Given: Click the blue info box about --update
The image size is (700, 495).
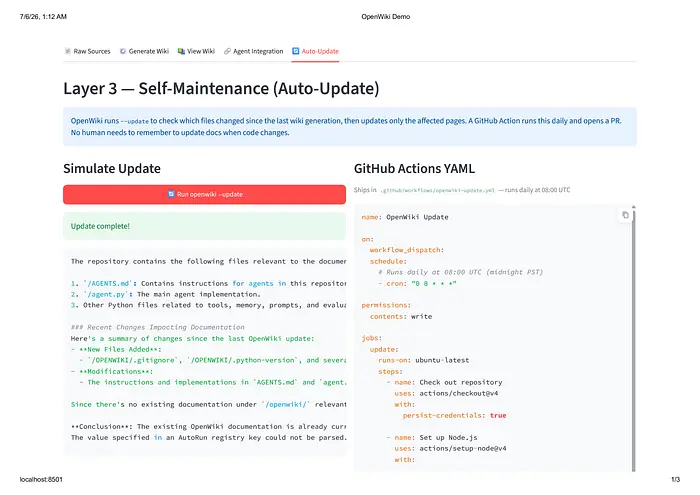Looking at the screenshot, I should click(x=350, y=127).
